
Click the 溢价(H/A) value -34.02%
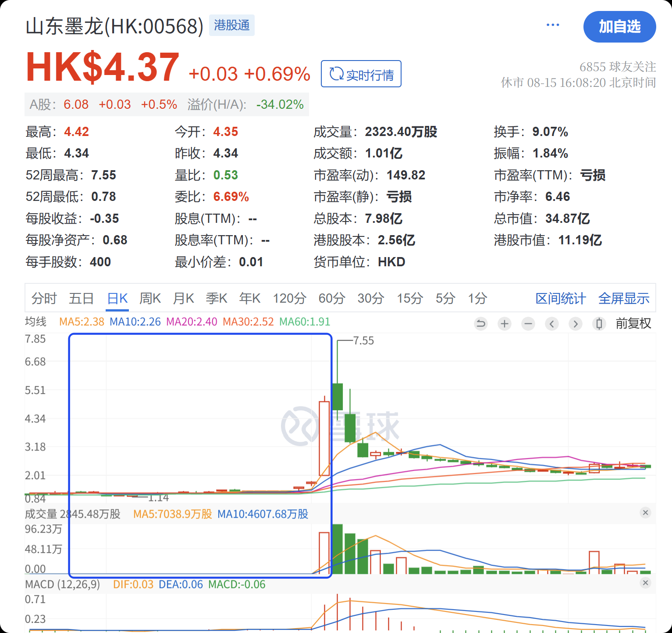pyautogui.click(x=280, y=104)
